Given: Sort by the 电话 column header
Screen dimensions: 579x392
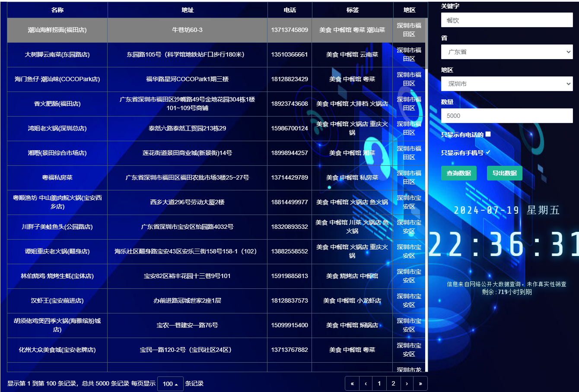Looking at the screenshot, I should [x=289, y=9].
